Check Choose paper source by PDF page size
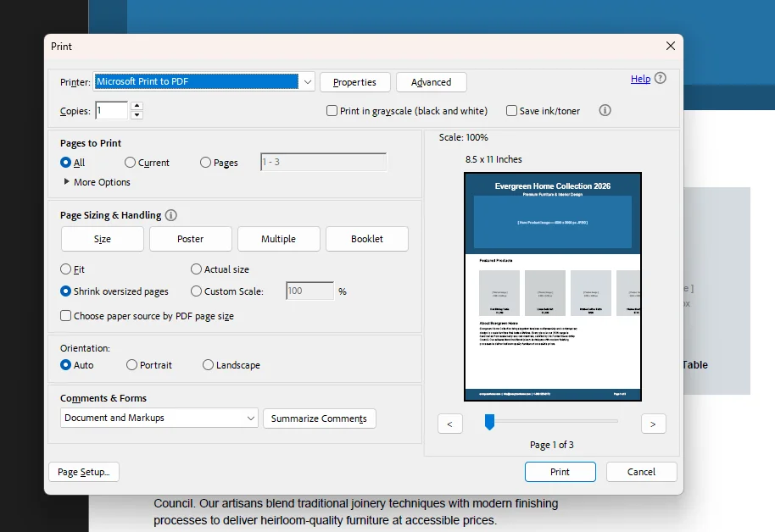Viewport: 775px width, 532px height. click(x=66, y=316)
